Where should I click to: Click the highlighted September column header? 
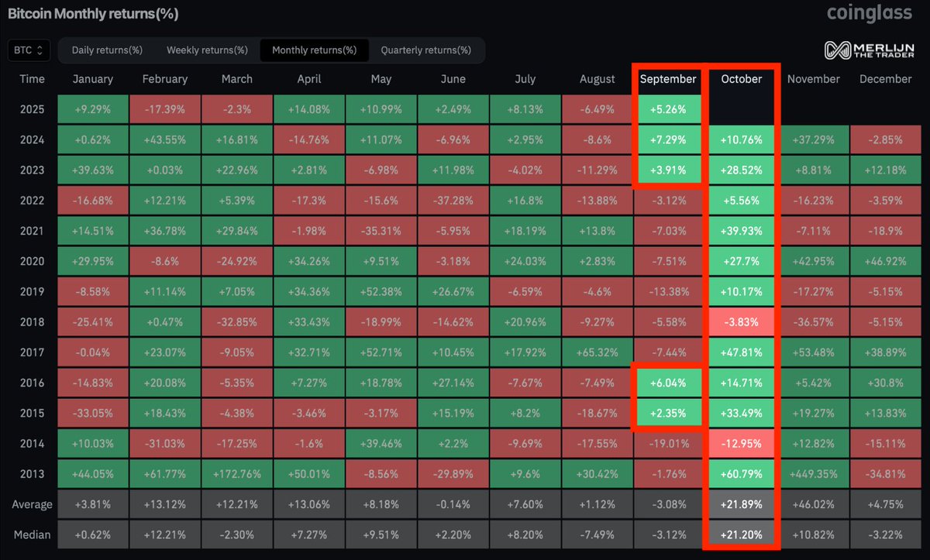(668, 79)
